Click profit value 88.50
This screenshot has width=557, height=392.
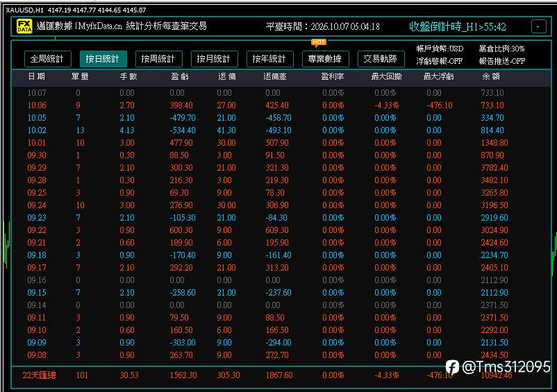(179, 155)
